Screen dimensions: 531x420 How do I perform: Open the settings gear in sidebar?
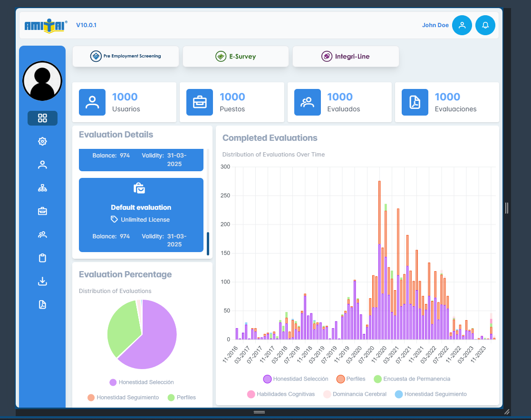pos(42,141)
